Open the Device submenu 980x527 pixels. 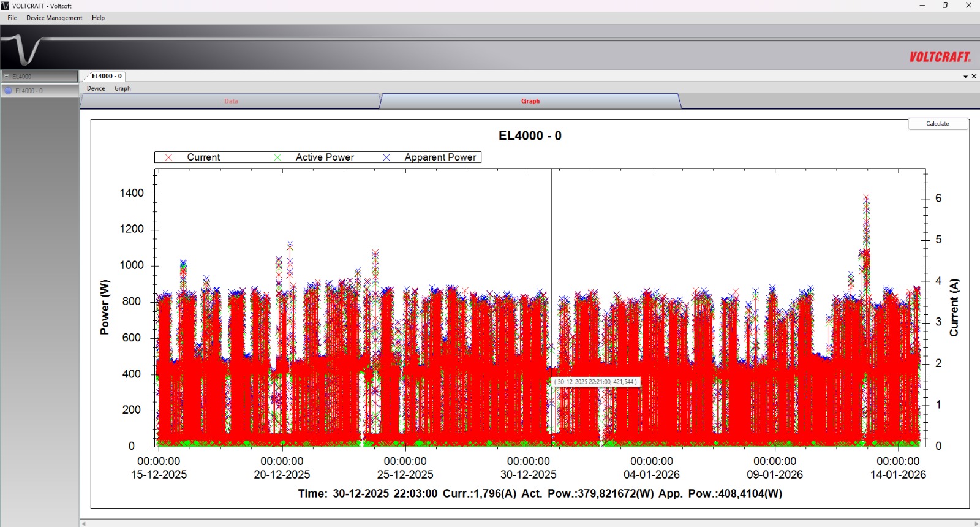[96, 88]
